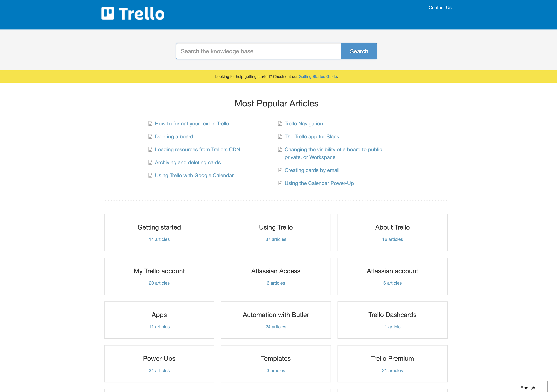This screenshot has width=557, height=392.
Task: Open the 'Using Trello' category with 87 articles
Action: tap(276, 232)
